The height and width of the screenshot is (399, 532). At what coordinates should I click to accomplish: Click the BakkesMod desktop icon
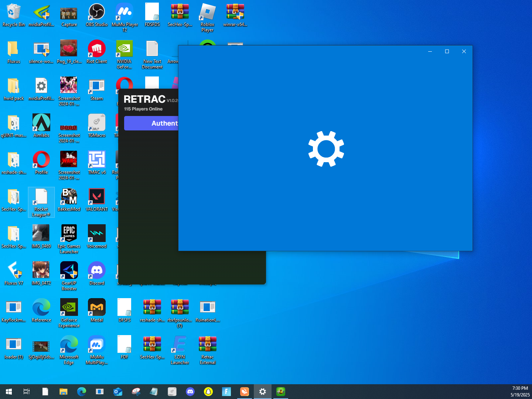click(x=69, y=200)
